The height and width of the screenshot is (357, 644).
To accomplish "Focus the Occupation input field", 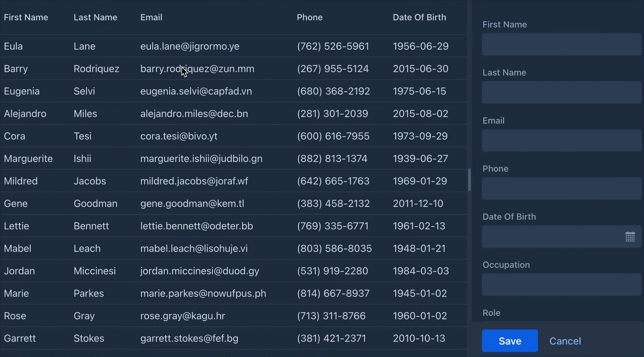I will pyautogui.click(x=561, y=285).
